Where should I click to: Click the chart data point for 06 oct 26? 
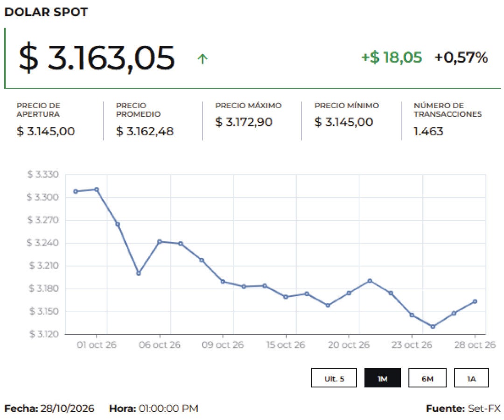click(160, 242)
